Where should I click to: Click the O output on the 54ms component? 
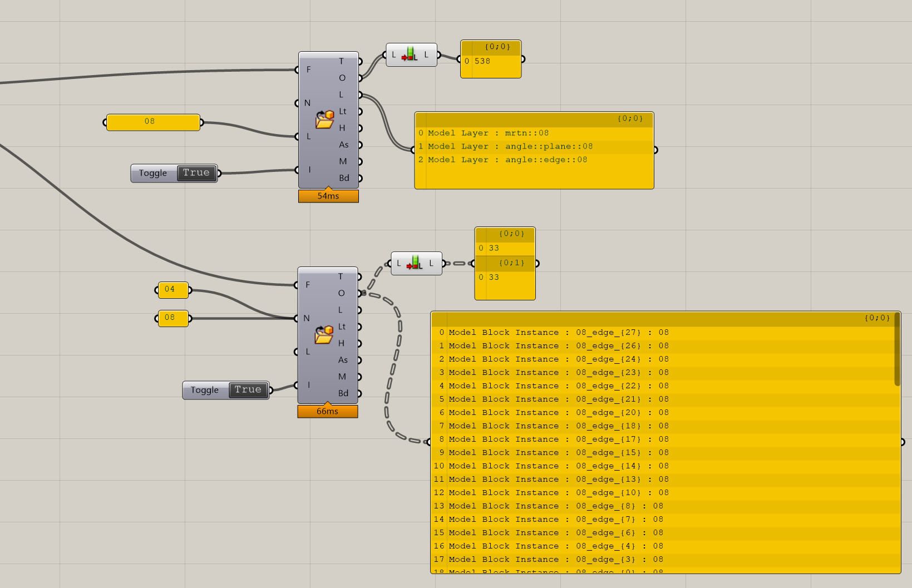pos(342,78)
